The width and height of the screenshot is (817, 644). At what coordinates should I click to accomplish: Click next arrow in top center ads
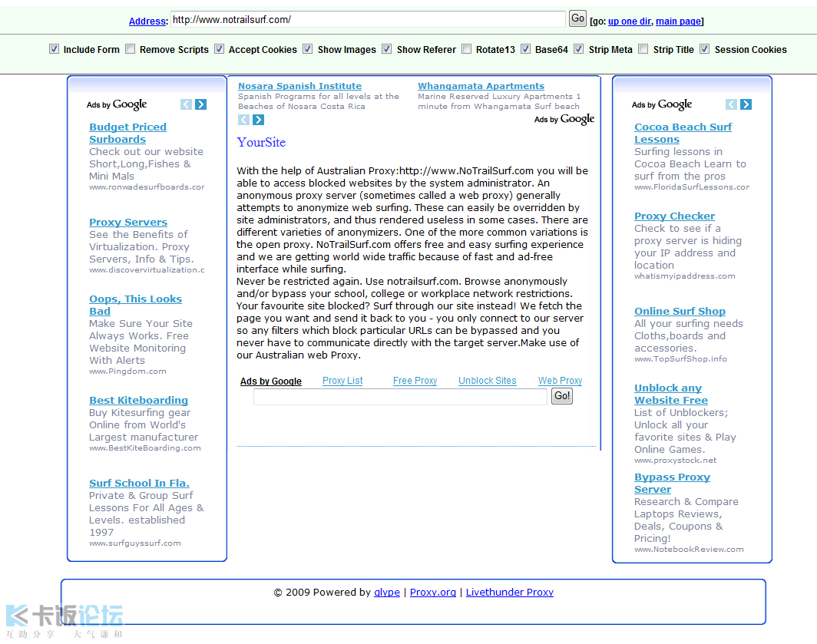[258, 120]
